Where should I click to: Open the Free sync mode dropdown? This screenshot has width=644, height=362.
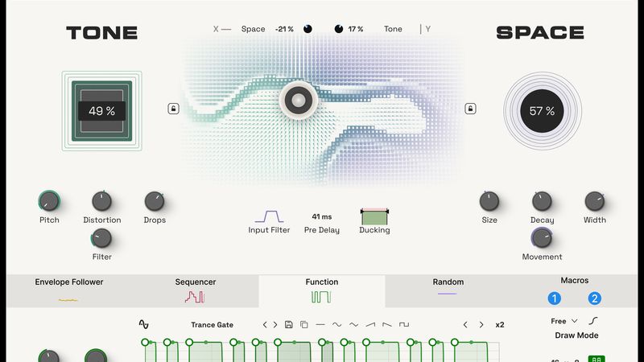coord(563,321)
